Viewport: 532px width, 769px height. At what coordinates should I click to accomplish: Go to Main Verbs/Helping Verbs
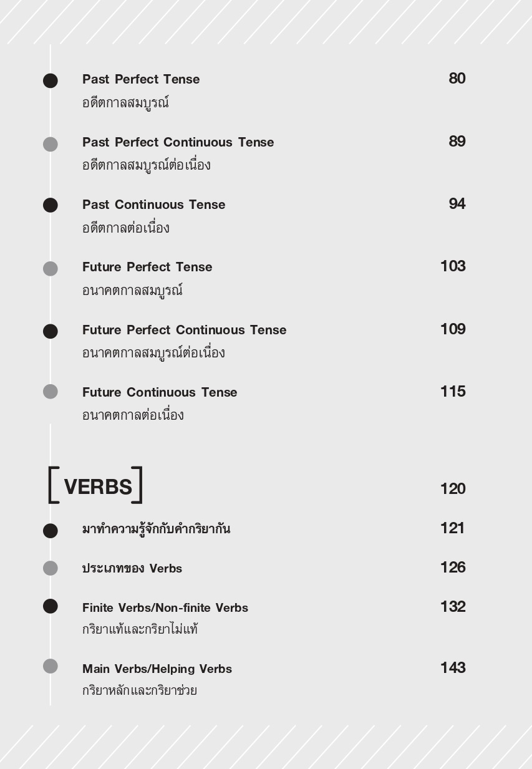tap(157, 669)
